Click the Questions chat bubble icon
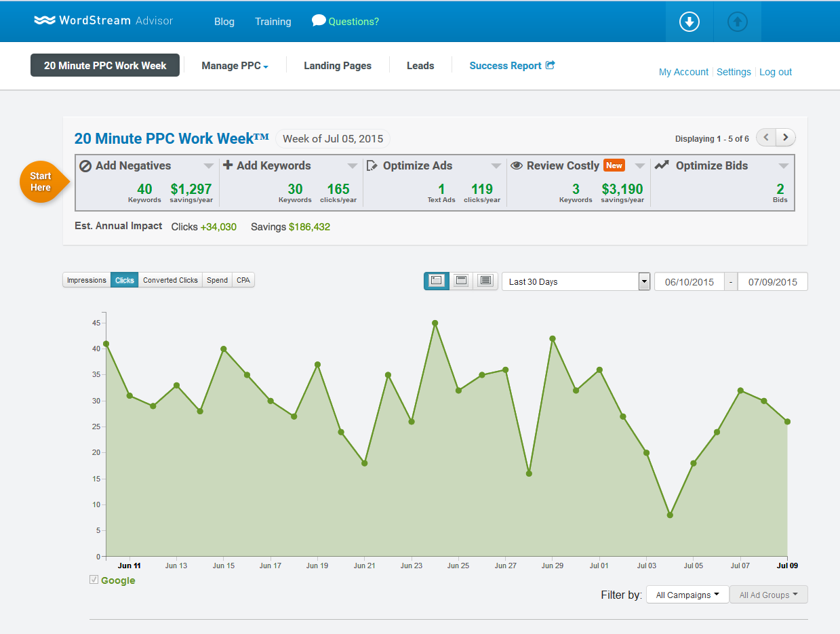The width and height of the screenshot is (840, 634). point(319,20)
